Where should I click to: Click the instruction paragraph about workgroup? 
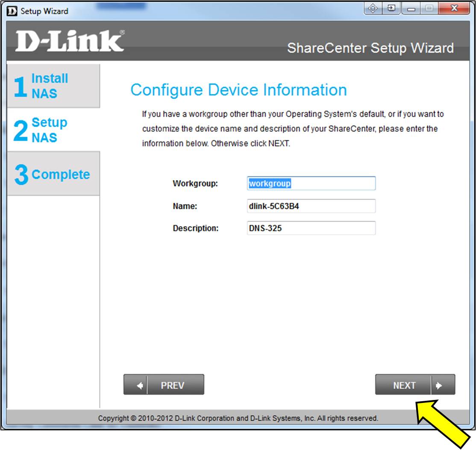[293, 129]
